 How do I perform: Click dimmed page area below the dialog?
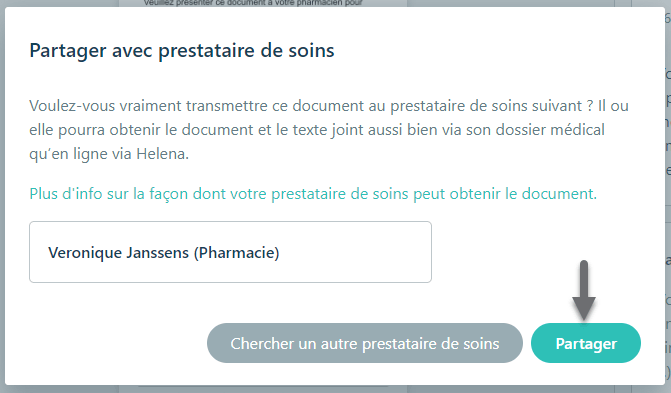334,389
